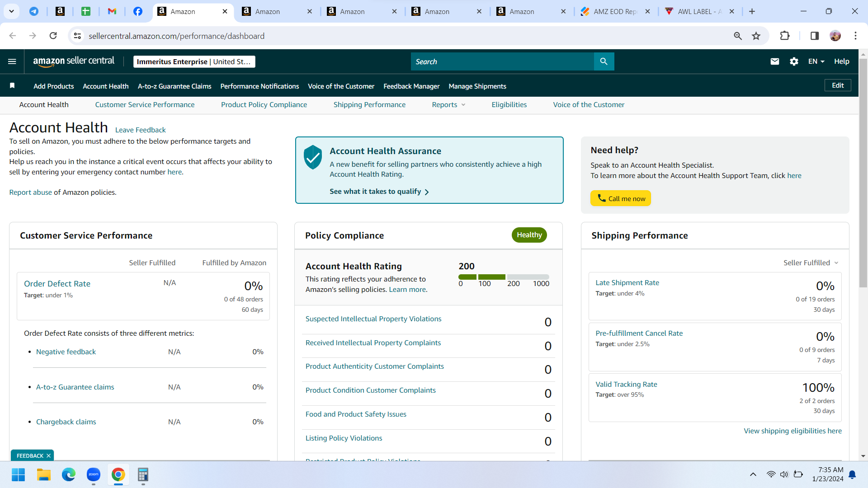Click the zoom magnifier icon in the address bar

click(x=738, y=36)
